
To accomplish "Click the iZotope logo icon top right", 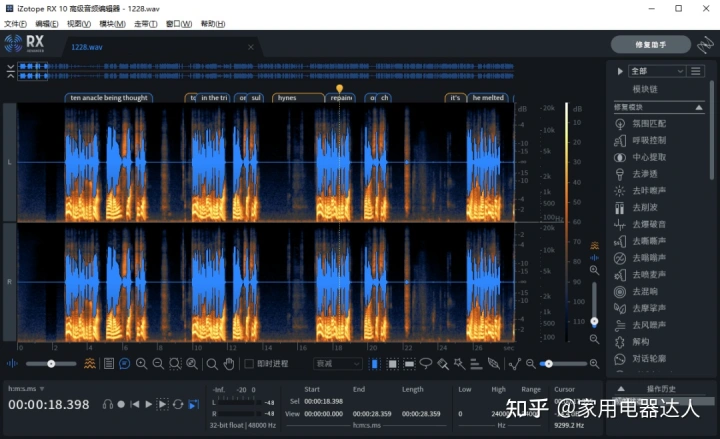I will tap(705, 45).
